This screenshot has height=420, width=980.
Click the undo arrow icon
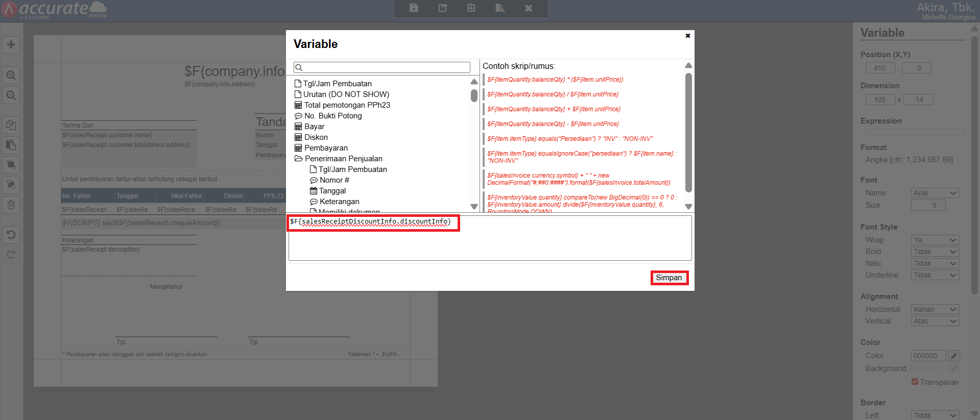point(11,235)
